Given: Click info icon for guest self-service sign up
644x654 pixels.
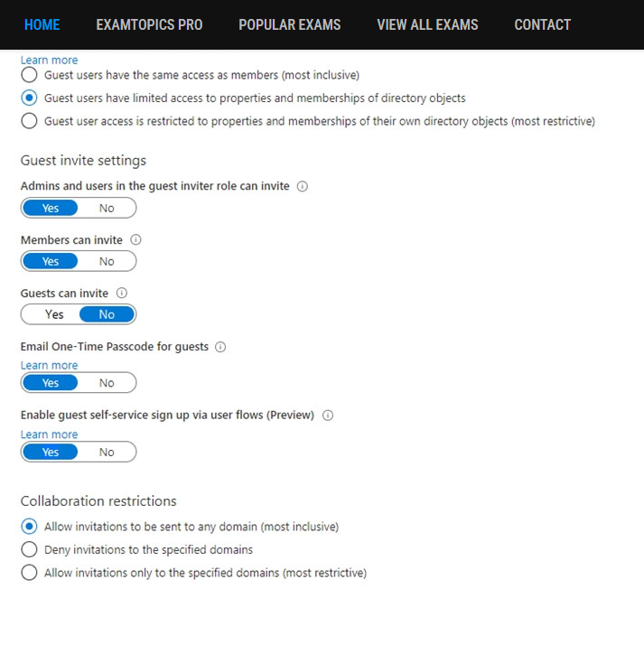Looking at the screenshot, I should tap(328, 416).
